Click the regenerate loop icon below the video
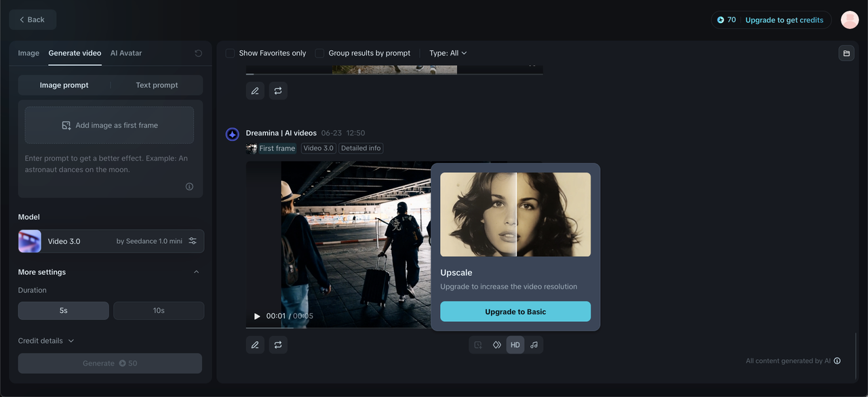 click(278, 345)
